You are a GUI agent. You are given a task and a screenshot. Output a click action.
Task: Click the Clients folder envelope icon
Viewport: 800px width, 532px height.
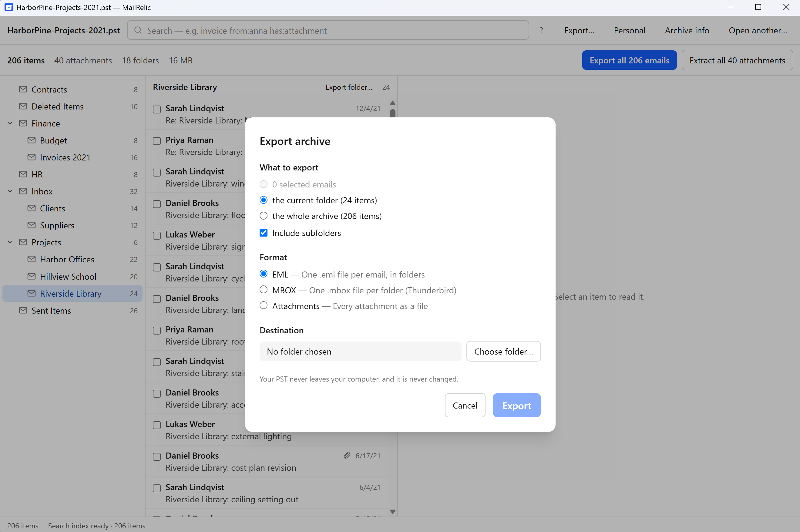[x=32, y=208]
